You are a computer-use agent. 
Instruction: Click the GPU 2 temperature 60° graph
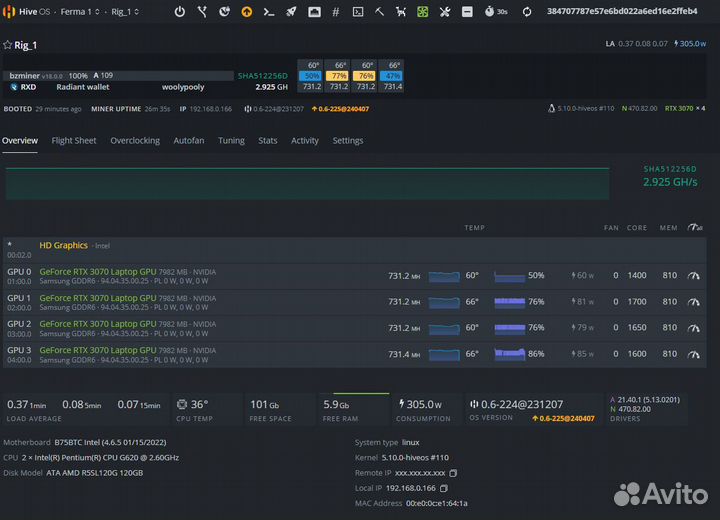pos(444,328)
